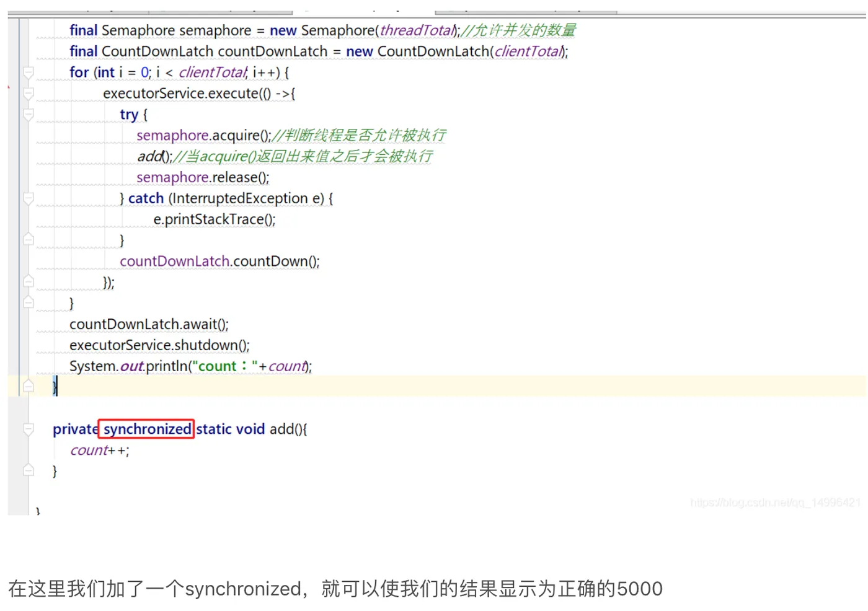Click the 'executorService.shutdown();' statement
This screenshot has height=611, width=868.
tap(159, 345)
